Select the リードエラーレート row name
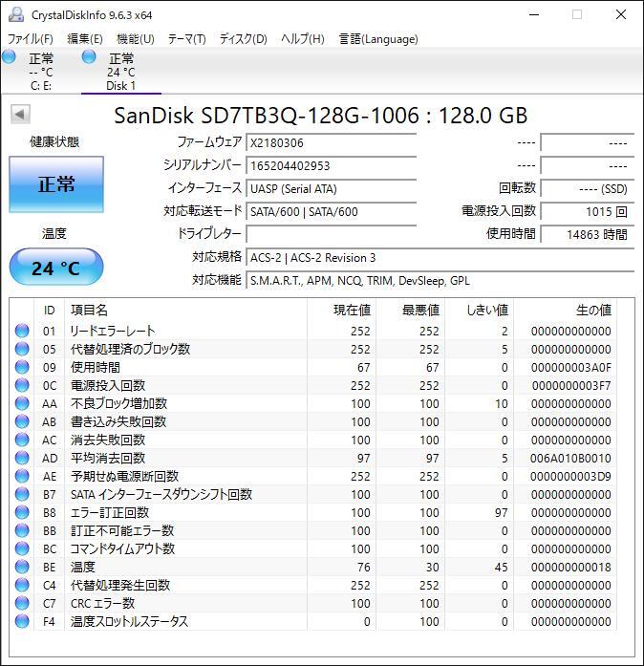Screen dimensions: 644x666 pyautogui.click(x=113, y=331)
